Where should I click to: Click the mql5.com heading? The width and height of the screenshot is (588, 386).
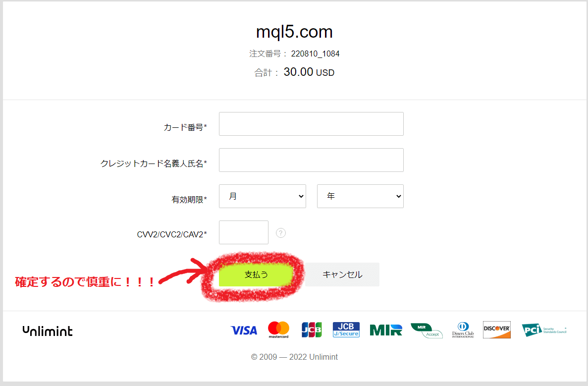(x=294, y=32)
